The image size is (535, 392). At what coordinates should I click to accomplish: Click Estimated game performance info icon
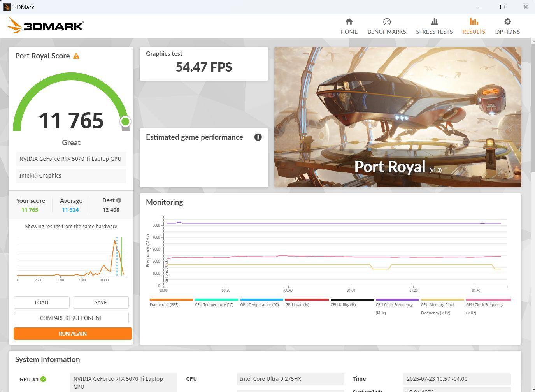pyautogui.click(x=258, y=137)
